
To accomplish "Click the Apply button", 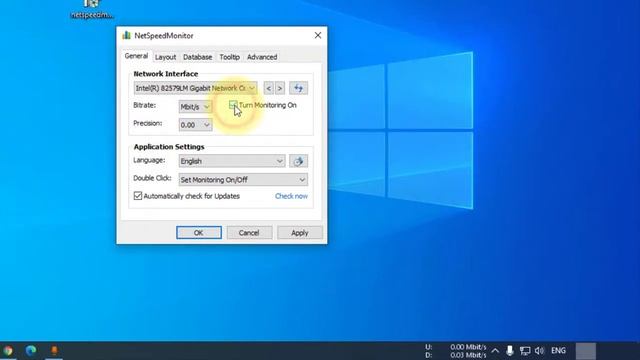I will 300,233.
